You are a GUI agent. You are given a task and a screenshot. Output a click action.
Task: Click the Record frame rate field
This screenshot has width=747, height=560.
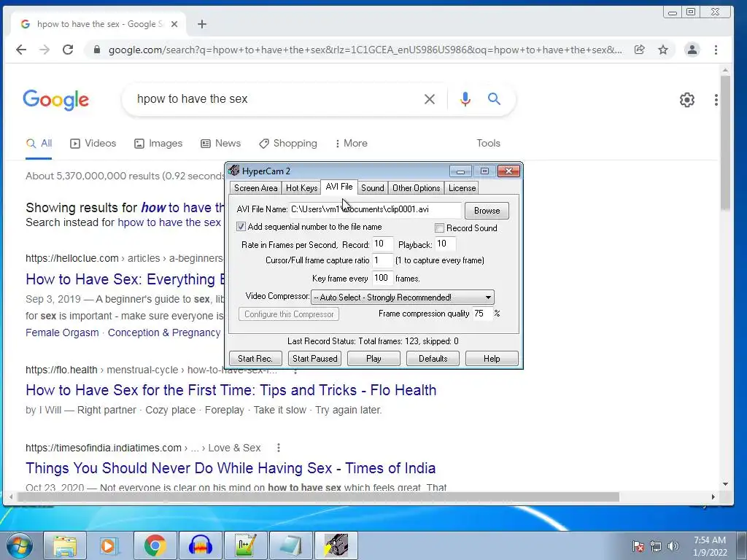click(x=382, y=244)
